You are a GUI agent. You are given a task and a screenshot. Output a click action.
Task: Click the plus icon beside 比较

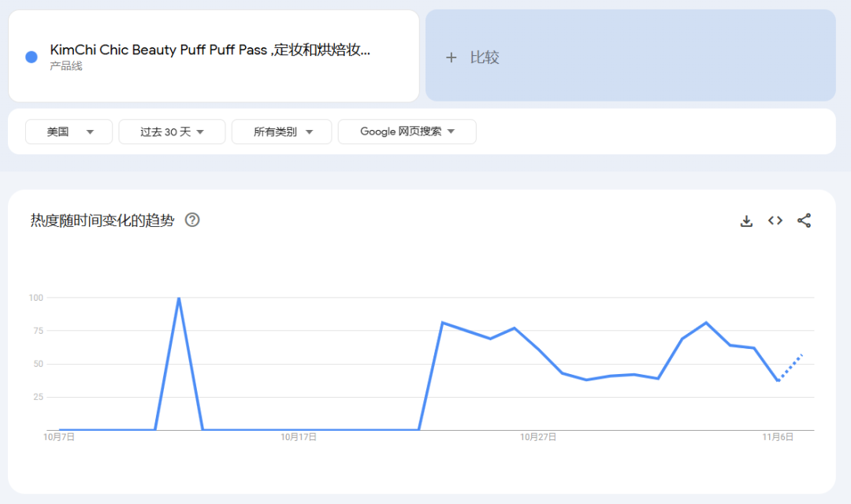tap(451, 57)
